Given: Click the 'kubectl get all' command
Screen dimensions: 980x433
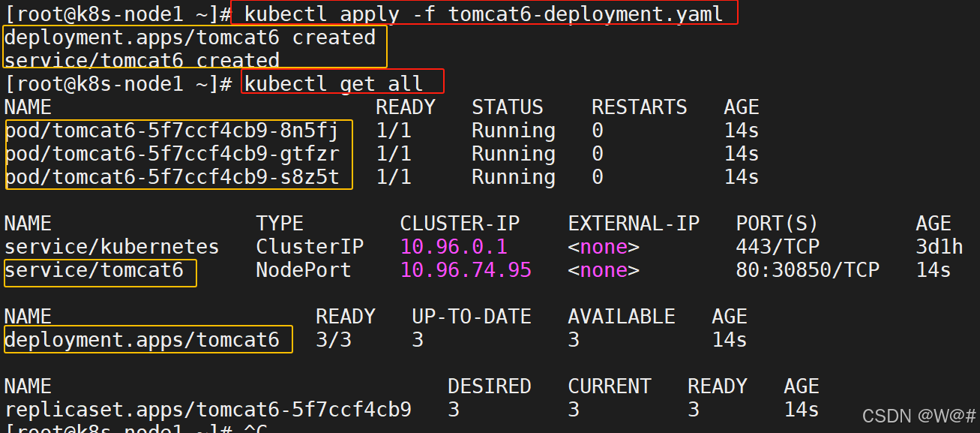Looking at the screenshot, I should [x=334, y=83].
